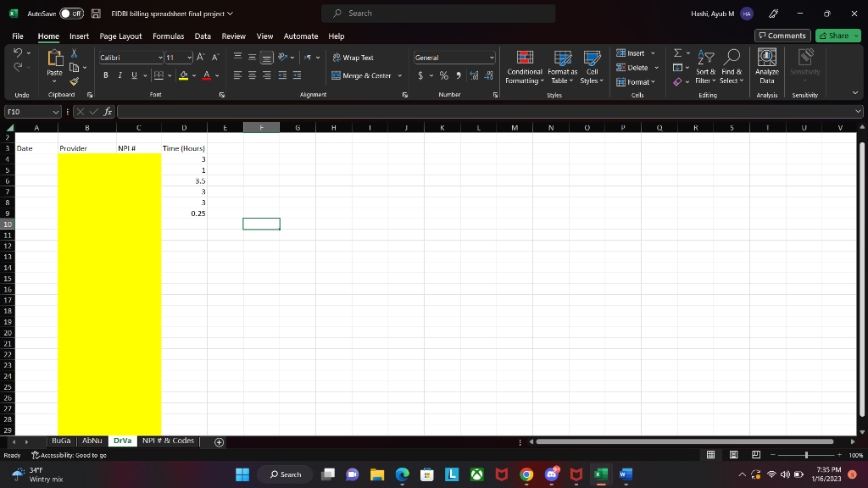This screenshot has height=488, width=868.
Task: Click the Copy icon
Action: (75, 68)
